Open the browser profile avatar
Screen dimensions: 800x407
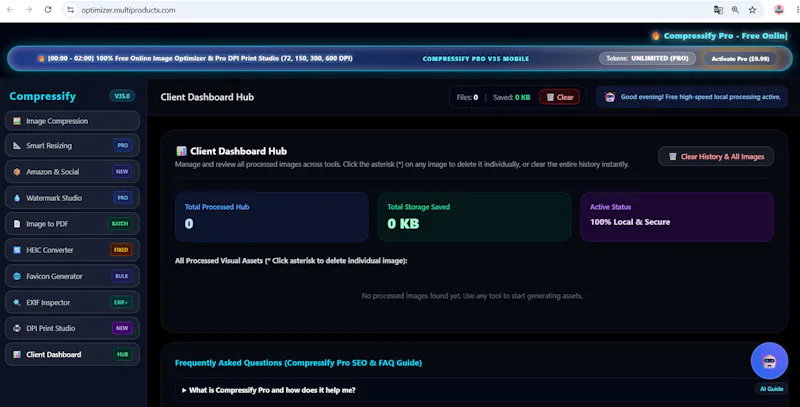tap(779, 10)
